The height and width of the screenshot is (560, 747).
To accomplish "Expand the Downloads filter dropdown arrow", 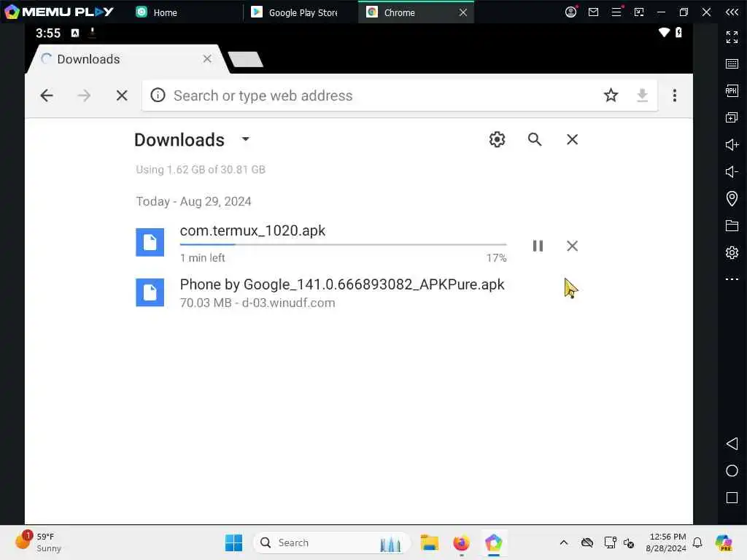I will [x=245, y=139].
